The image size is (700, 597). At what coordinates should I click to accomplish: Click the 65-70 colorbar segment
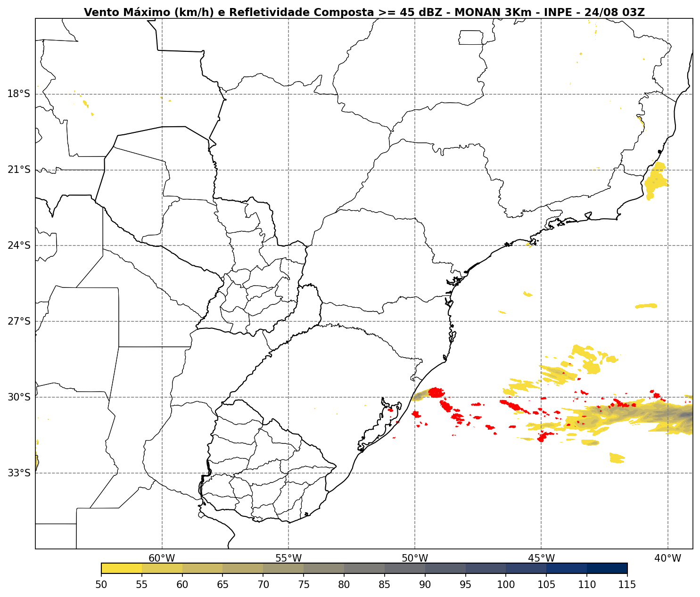243,568
